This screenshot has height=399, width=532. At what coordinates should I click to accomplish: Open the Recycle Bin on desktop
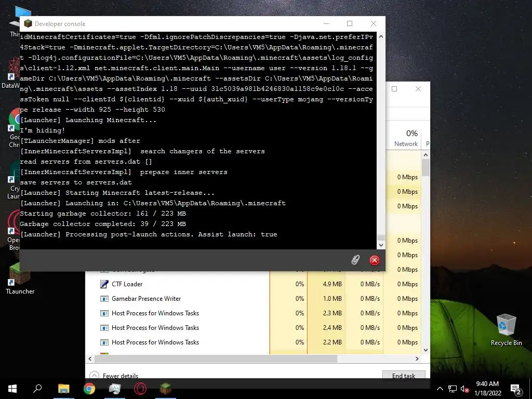pos(506,330)
